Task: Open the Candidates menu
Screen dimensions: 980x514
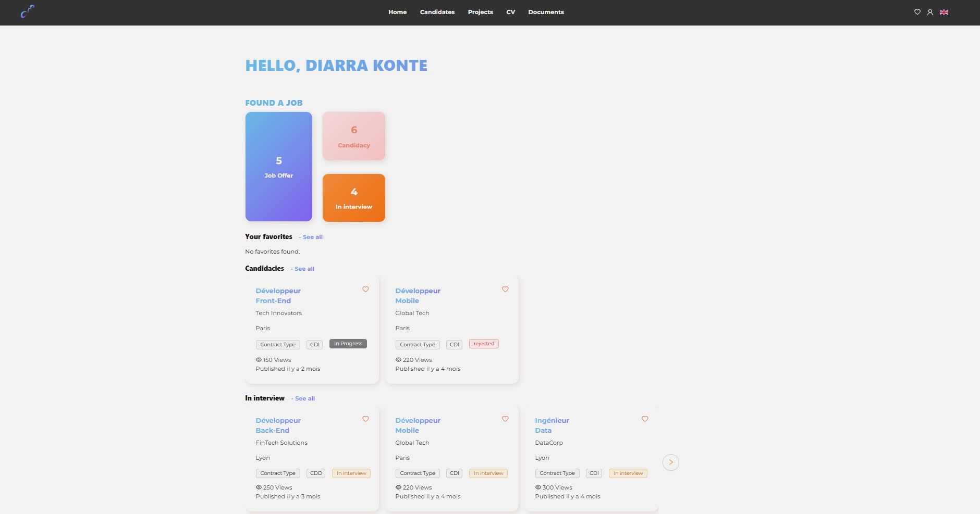Action: pyautogui.click(x=437, y=12)
